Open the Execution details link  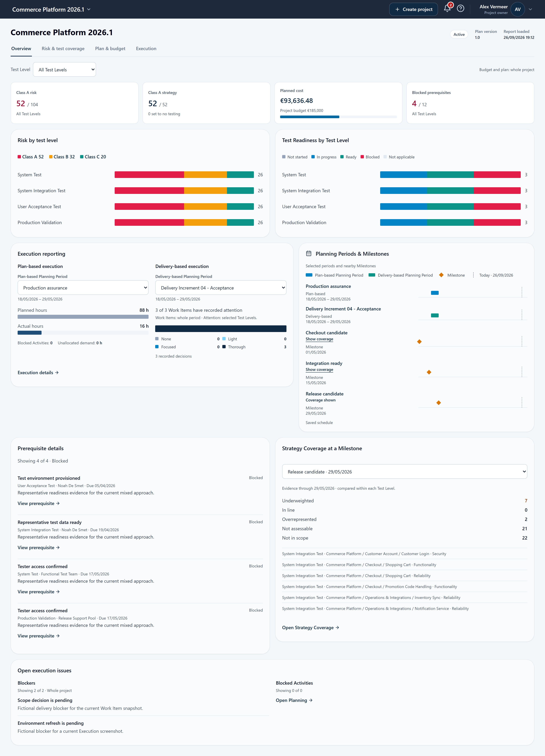point(38,373)
